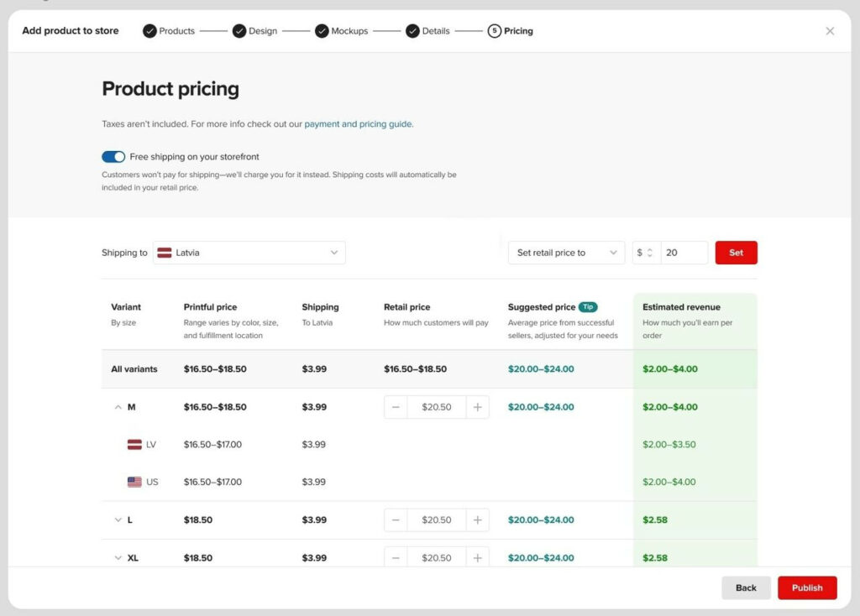This screenshot has height=616, width=860.
Task: Click the Design step checkmark icon
Action: [x=240, y=30]
